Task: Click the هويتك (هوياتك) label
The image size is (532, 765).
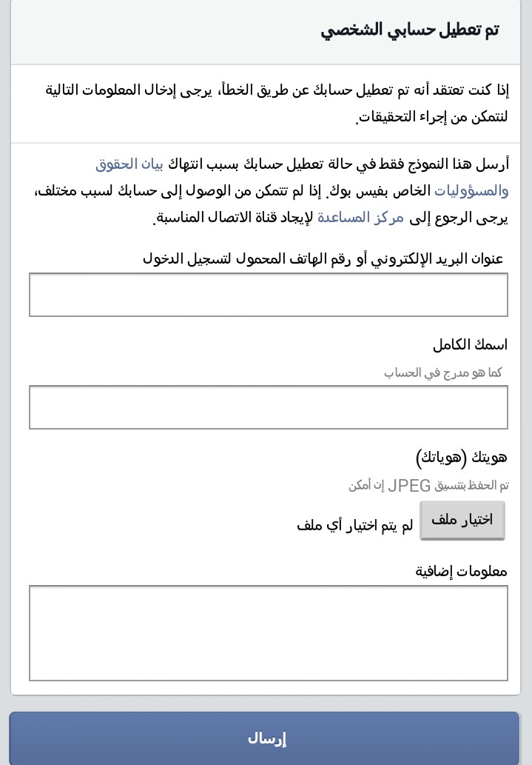Action: coord(461,457)
